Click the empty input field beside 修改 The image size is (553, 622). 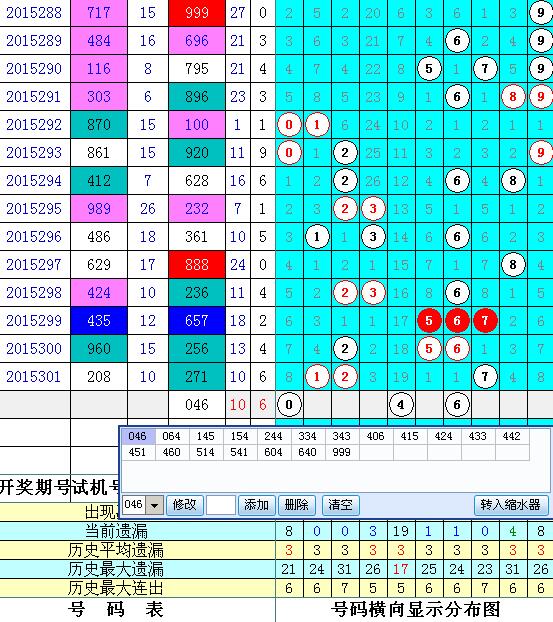pos(221,505)
